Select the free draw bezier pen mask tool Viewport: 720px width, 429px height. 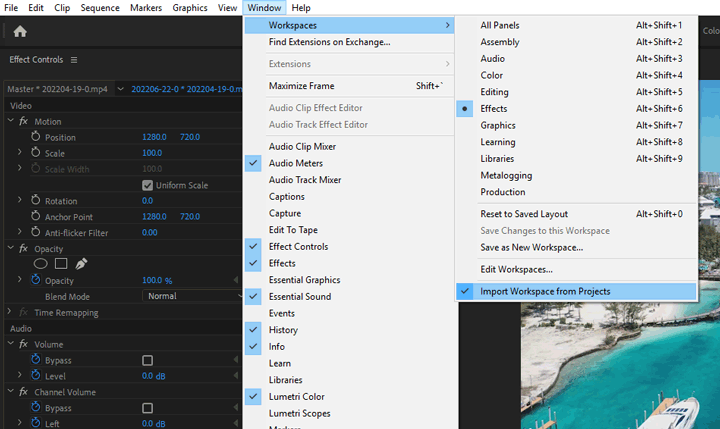[81, 264]
